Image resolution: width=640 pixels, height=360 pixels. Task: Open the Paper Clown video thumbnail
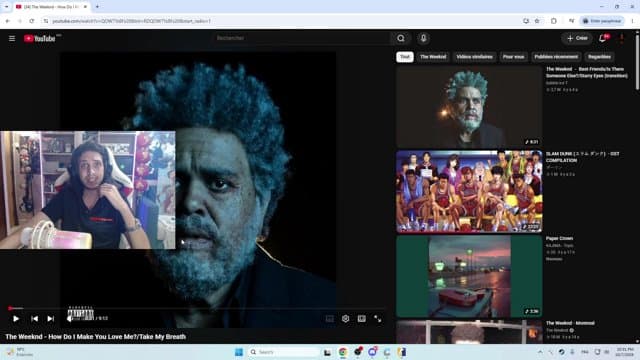coord(469,276)
